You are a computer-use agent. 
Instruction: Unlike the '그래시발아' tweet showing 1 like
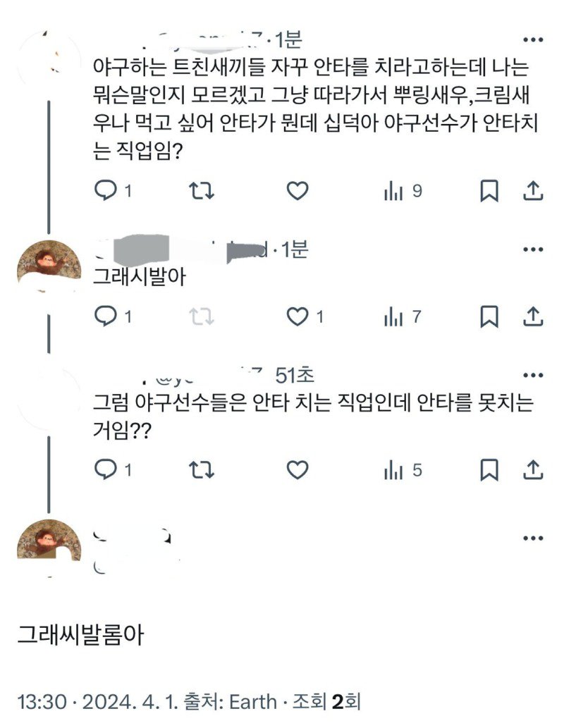coord(297,317)
